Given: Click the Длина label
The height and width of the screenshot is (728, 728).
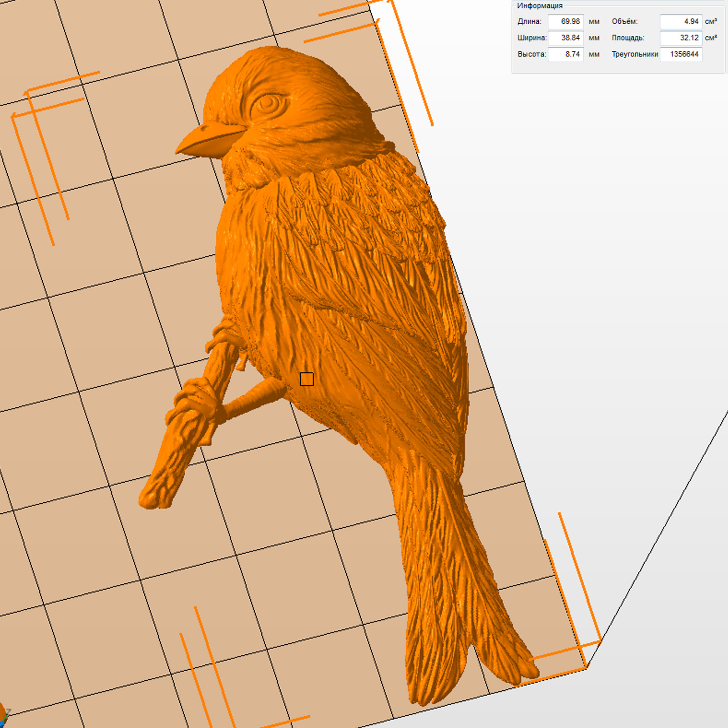Looking at the screenshot, I should [x=529, y=21].
